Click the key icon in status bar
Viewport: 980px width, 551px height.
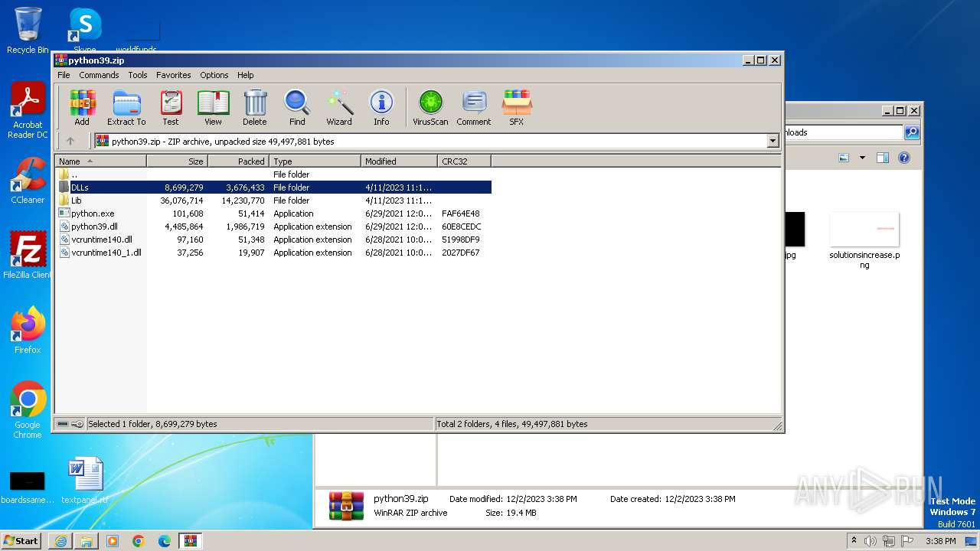(77, 424)
